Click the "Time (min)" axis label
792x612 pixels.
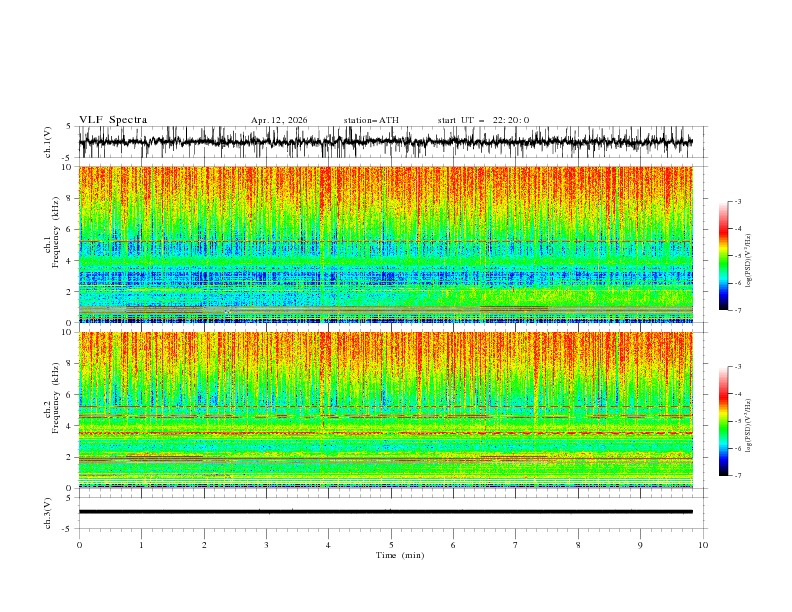(400, 555)
